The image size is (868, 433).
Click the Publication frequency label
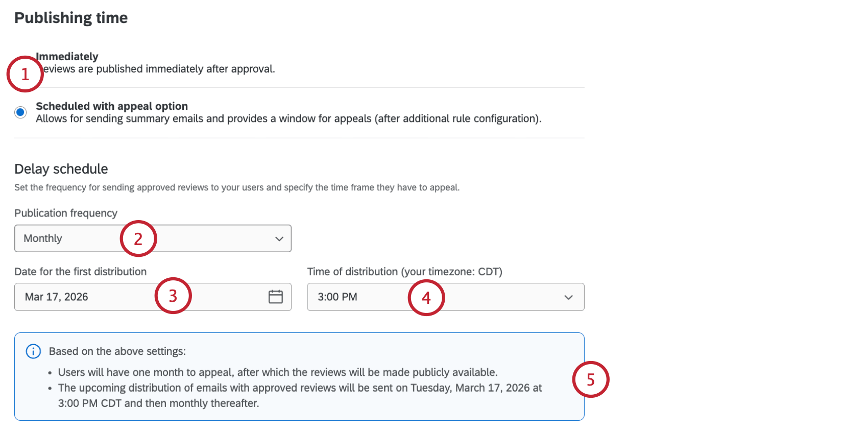click(66, 213)
